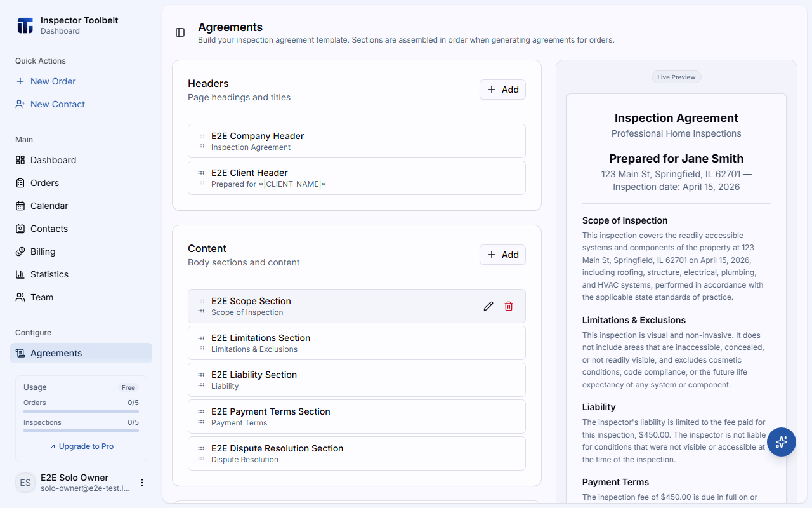812x508 pixels.
Task: Open Orders in sidebar menu
Action: tap(81, 183)
